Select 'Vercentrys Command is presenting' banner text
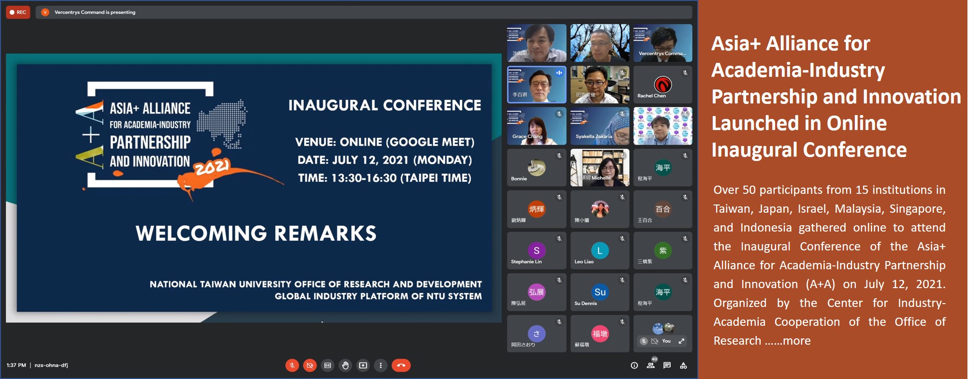980x379 pixels. point(95,12)
